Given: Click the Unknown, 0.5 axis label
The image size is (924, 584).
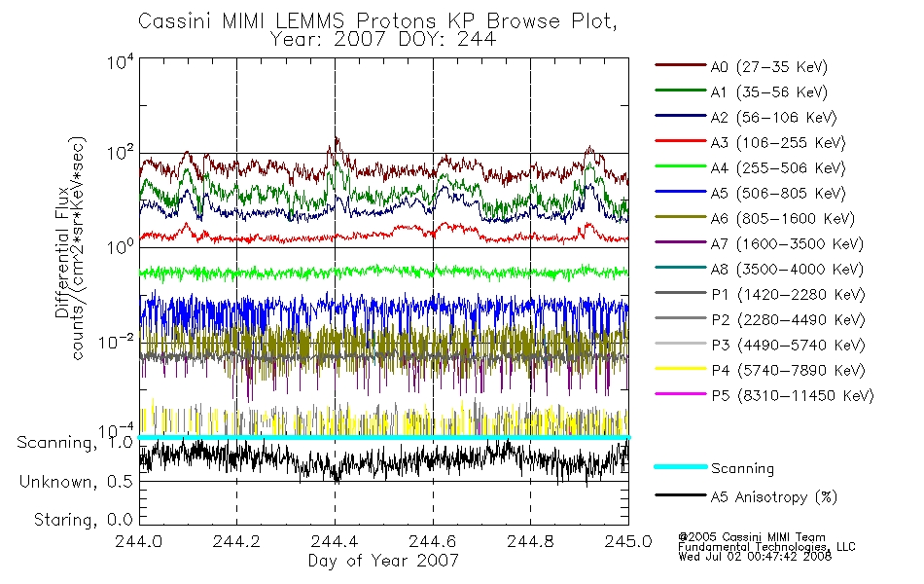Looking at the screenshot, I should tap(76, 482).
